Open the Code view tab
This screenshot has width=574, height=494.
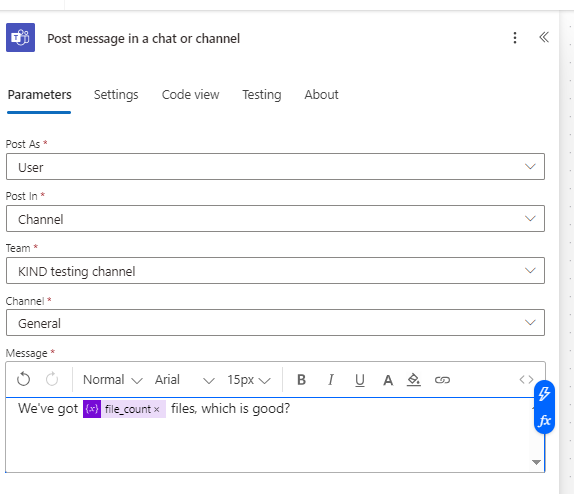click(x=190, y=95)
